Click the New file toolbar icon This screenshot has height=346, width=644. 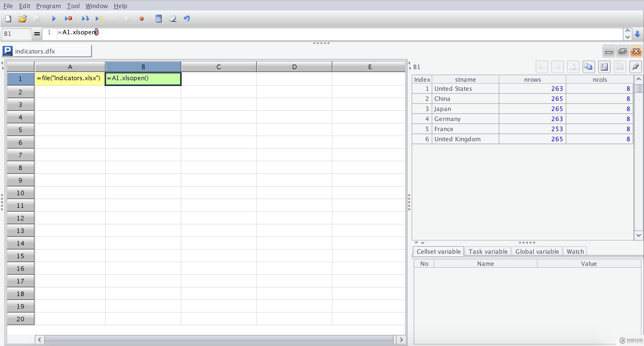coord(8,19)
